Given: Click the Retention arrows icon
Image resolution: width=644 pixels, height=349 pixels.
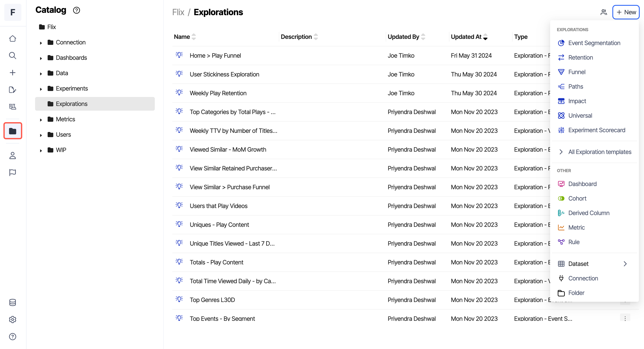Looking at the screenshot, I should click(x=561, y=57).
